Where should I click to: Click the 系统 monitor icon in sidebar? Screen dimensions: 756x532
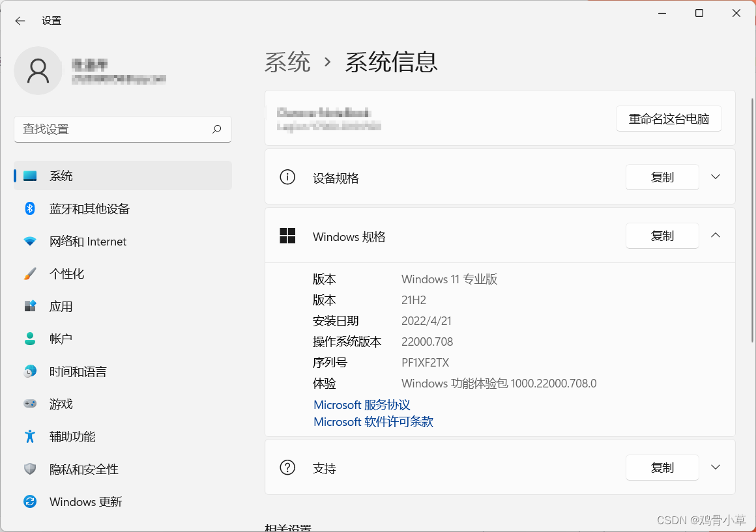[30, 176]
